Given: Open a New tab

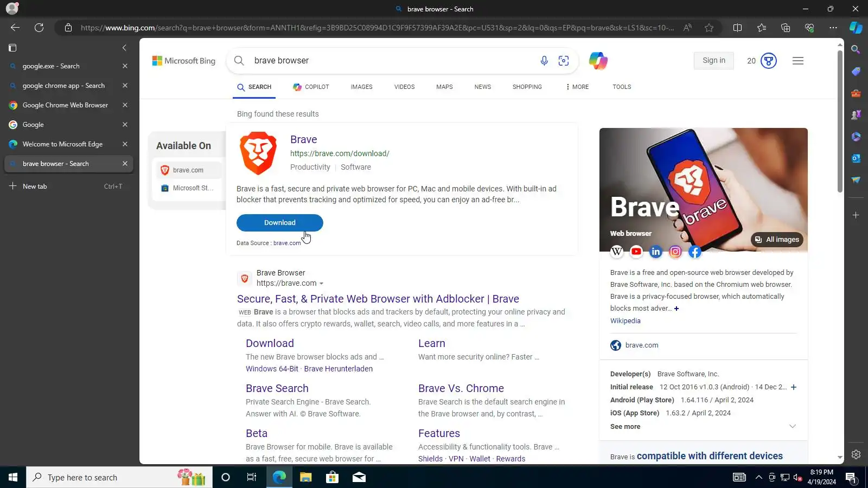Looking at the screenshot, I should [69, 187].
